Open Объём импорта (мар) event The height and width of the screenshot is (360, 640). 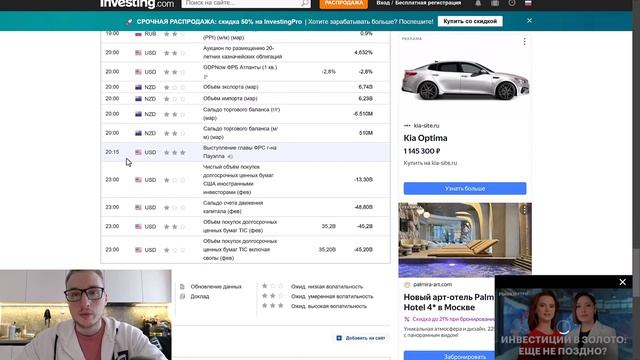coord(230,98)
